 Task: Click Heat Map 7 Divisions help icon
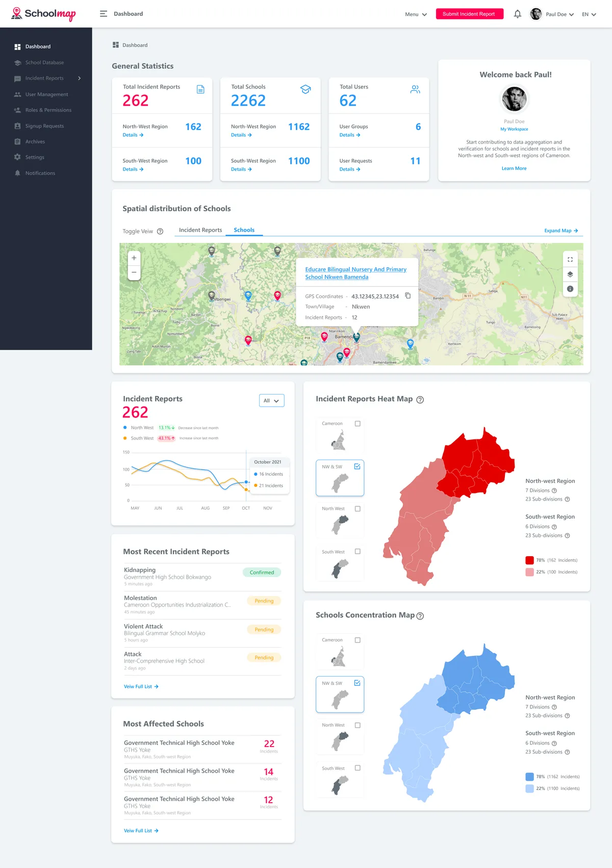(554, 491)
